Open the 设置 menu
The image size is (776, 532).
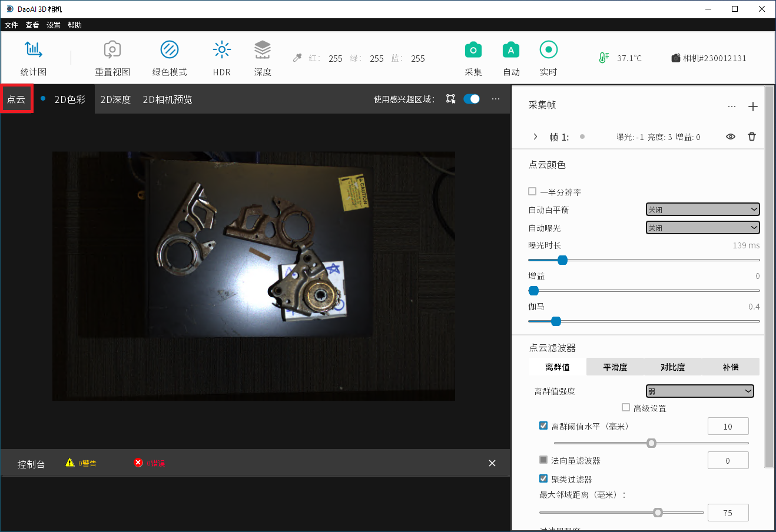54,25
